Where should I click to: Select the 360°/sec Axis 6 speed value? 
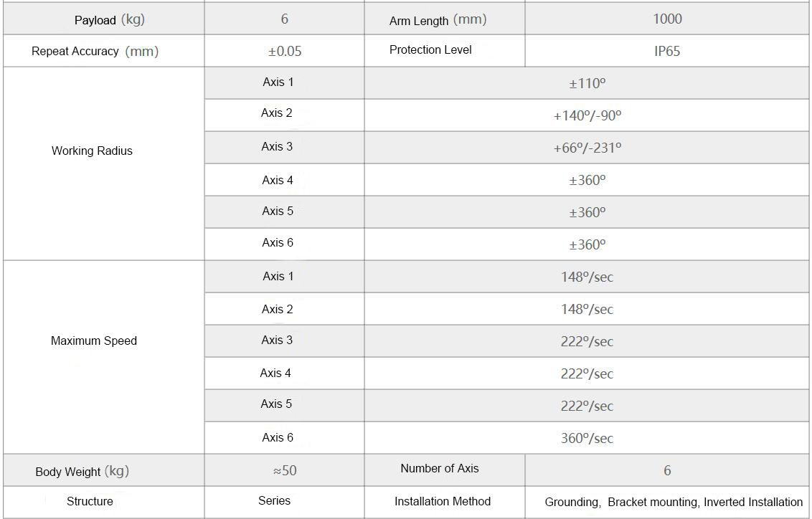587,438
